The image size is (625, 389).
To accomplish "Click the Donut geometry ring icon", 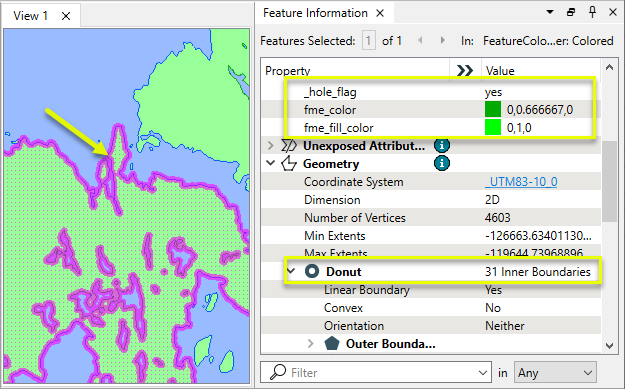I will pos(312,271).
